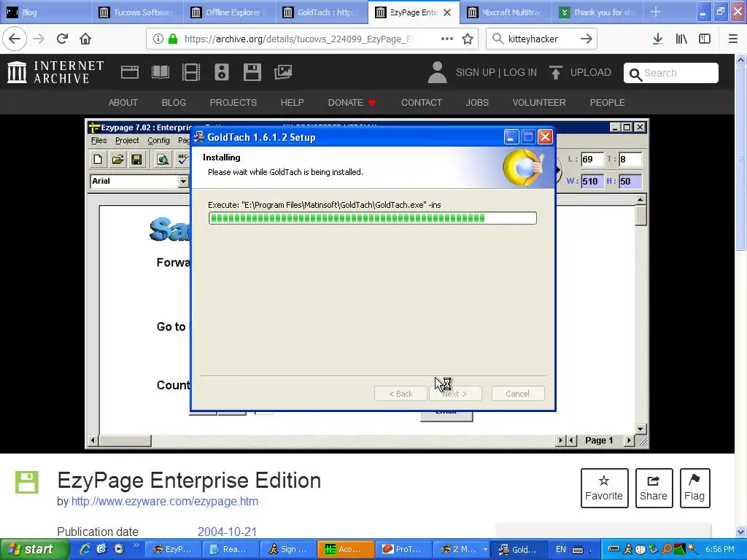
Task: Click the Share button
Action: (x=654, y=488)
